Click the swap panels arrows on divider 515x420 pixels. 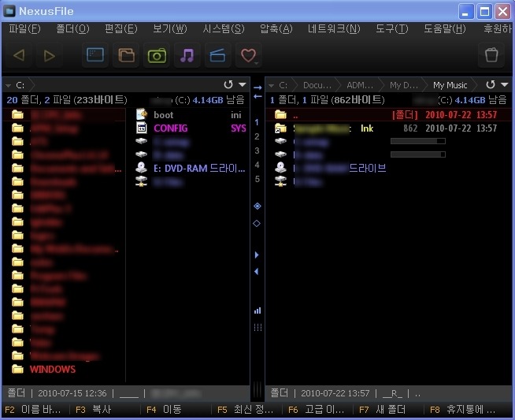[257, 91]
